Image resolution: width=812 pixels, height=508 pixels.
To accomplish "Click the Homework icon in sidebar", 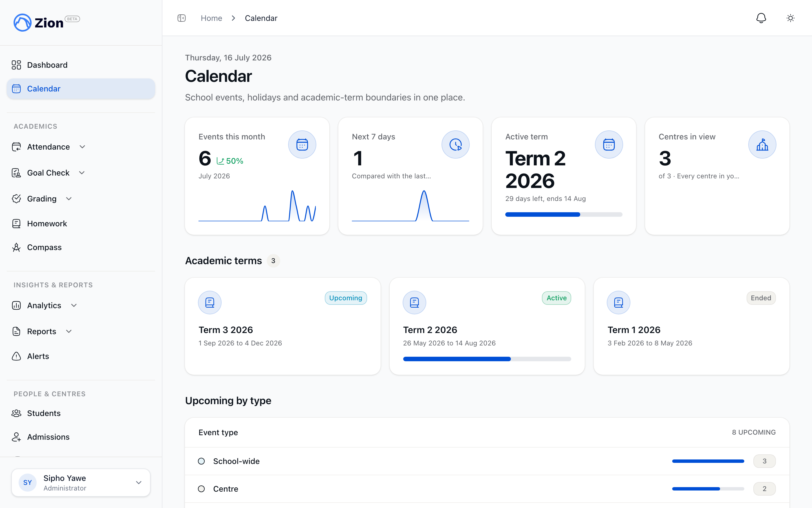I will tap(16, 224).
